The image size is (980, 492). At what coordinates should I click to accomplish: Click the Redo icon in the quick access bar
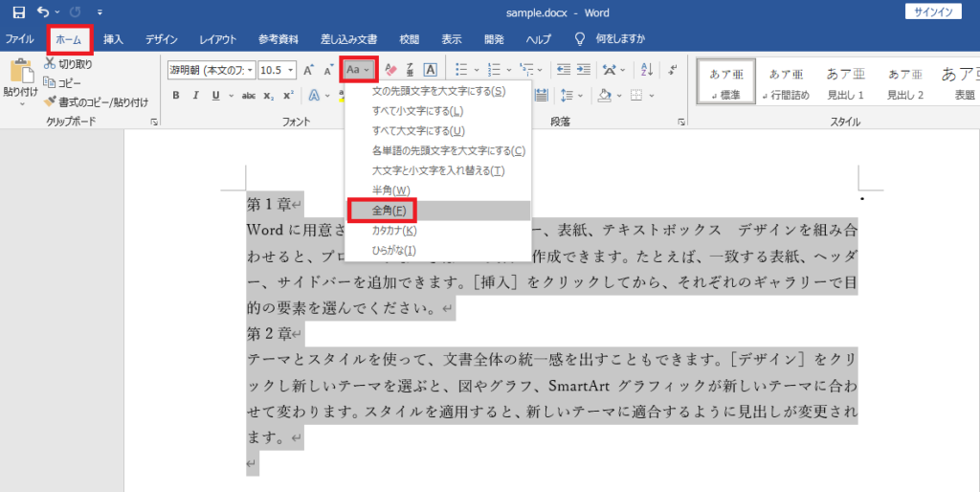pos(75,11)
